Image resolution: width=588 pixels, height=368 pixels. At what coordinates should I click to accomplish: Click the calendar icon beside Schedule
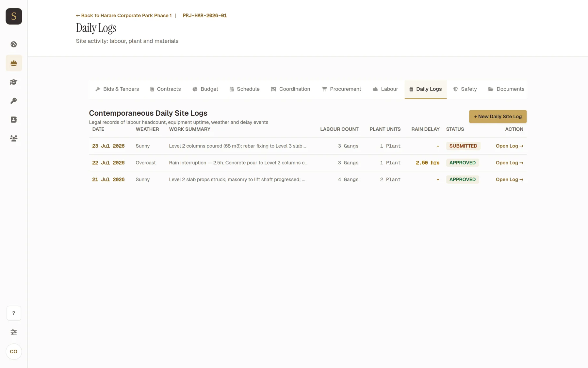point(232,89)
